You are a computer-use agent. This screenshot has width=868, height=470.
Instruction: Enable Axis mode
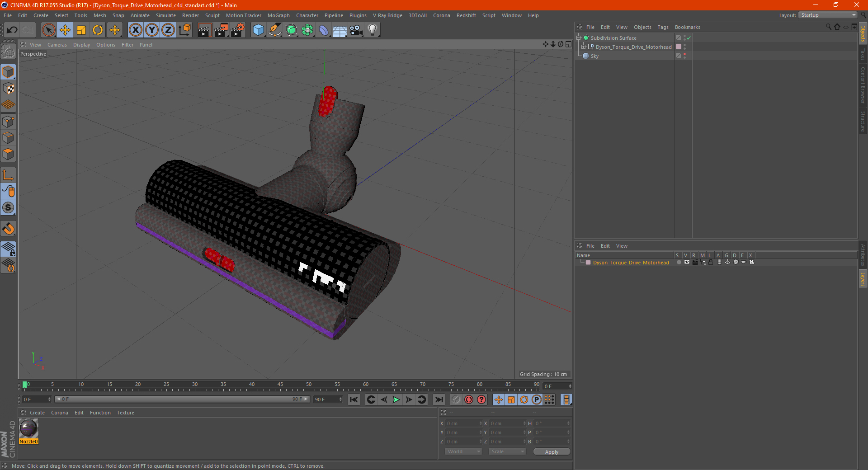pyautogui.click(x=8, y=175)
